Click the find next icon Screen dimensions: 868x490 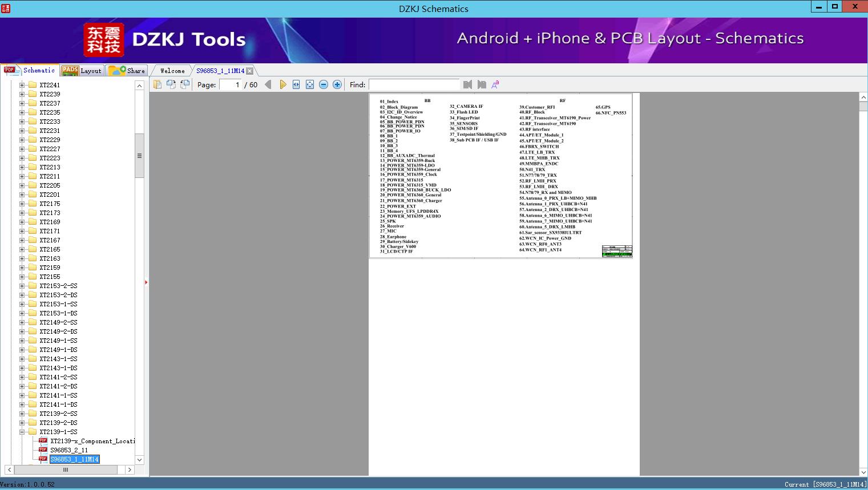pos(482,84)
